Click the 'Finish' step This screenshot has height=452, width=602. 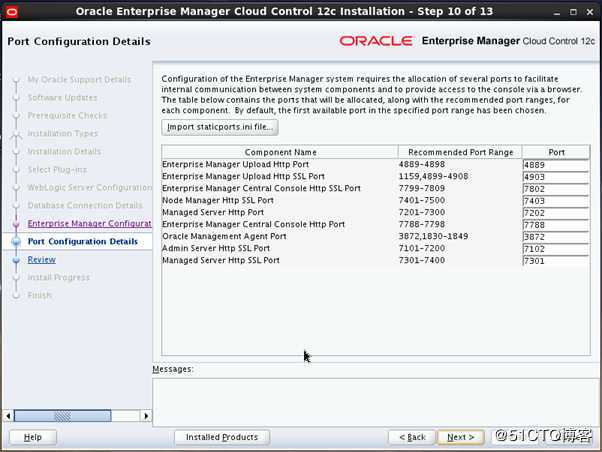[x=40, y=295]
